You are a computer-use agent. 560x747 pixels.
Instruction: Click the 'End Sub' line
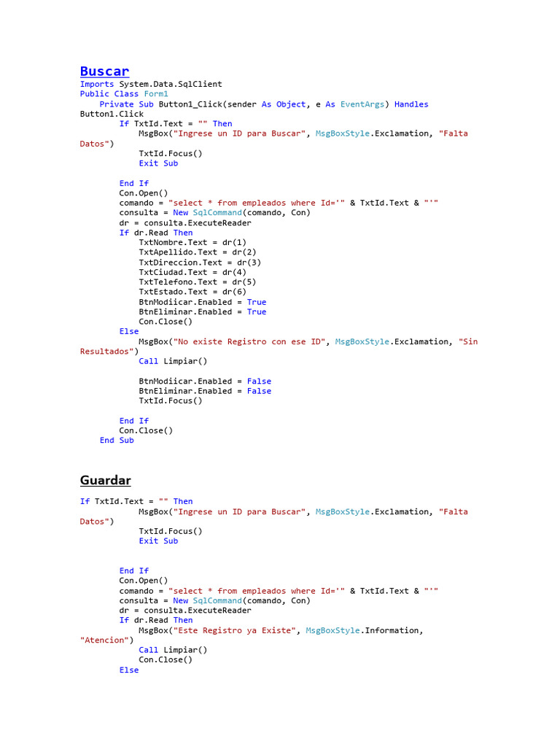tap(117, 440)
